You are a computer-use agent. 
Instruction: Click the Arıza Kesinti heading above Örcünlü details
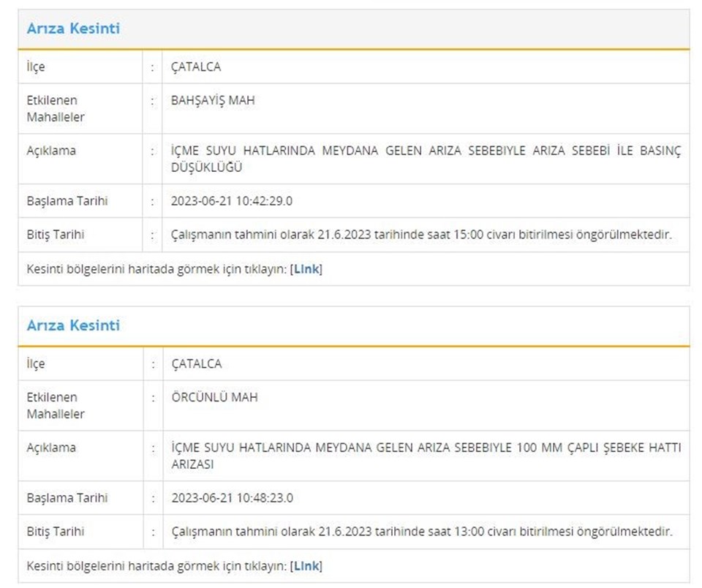tap(73, 326)
